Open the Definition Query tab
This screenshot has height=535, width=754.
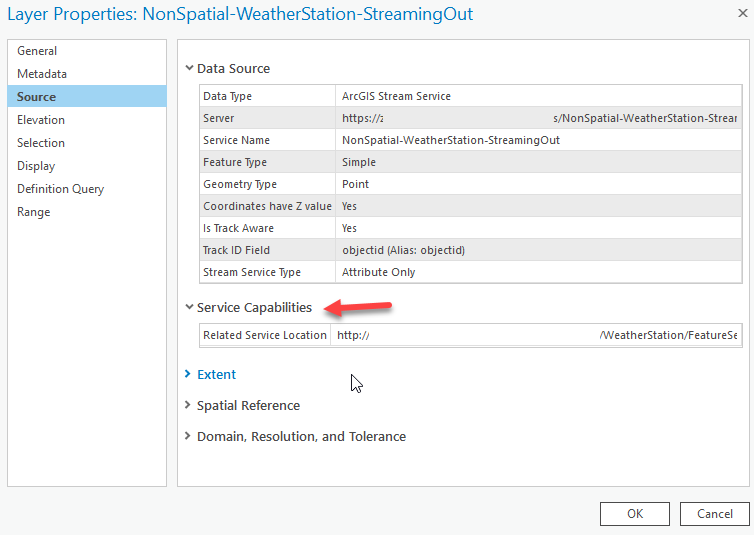pos(60,189)
